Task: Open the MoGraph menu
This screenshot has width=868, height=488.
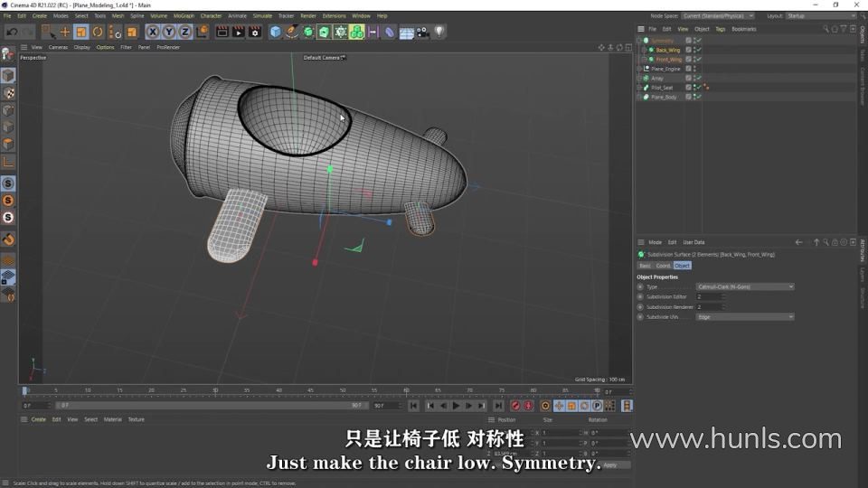Action: (x=184, y=15)
